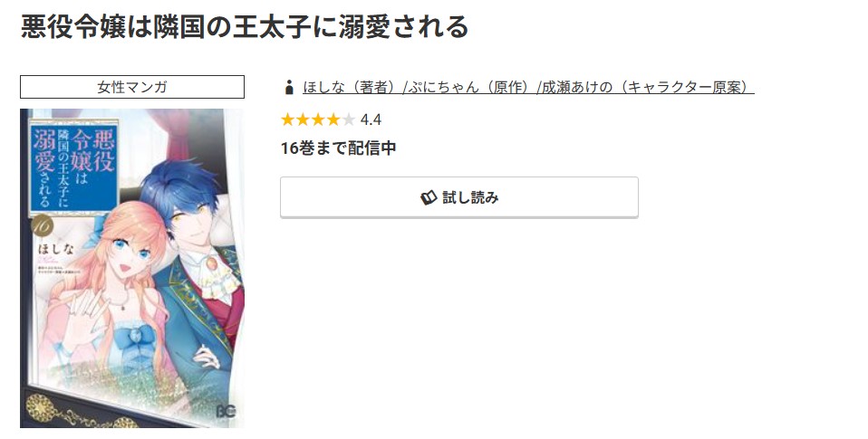Click the ほしな name printed on cover
Screen dimensions: 868x439
point(55,249)
